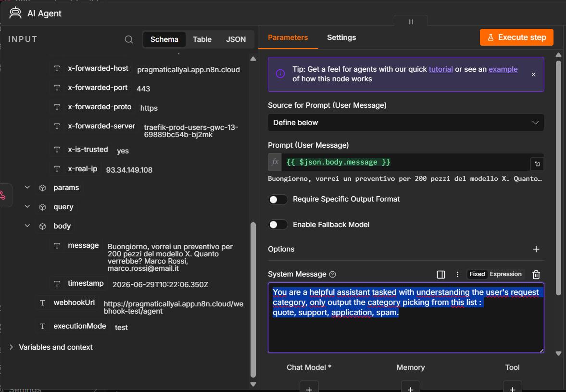Image resolution: width=566 pixels, height=392 pixels.
Task: Delete System Message with the trash icon
Action: point(536,274)
